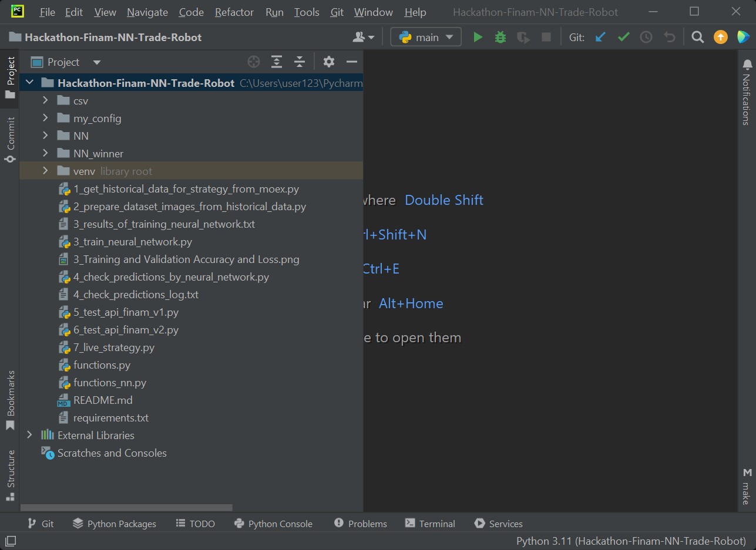
Task: Click the Python 3.11 interpreter status widget
Action: [x=631, y=541]
